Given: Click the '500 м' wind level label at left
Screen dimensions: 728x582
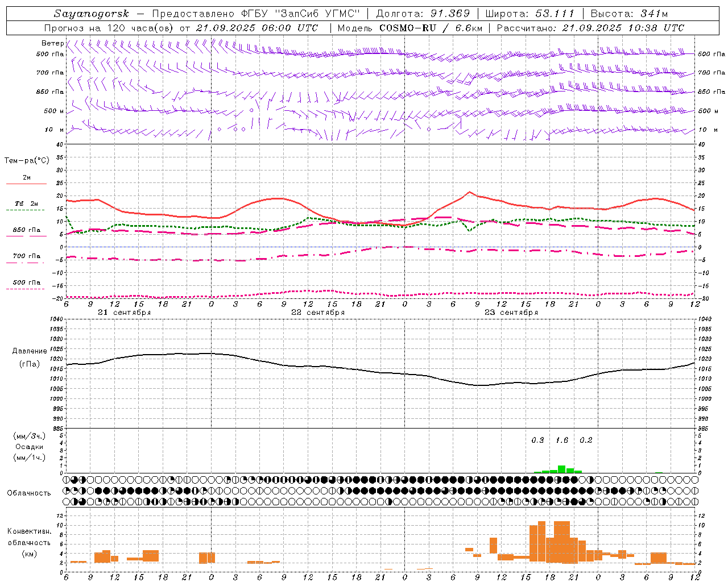Looking at the screenshot, I should 54,111.
